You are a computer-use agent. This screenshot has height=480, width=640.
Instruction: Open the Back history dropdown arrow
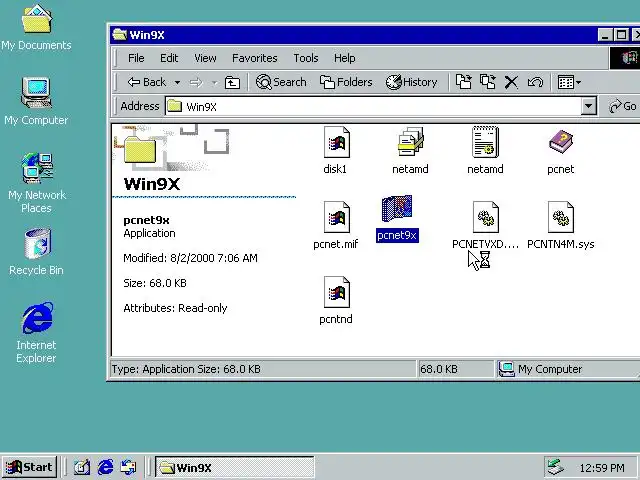coord(177,82)
